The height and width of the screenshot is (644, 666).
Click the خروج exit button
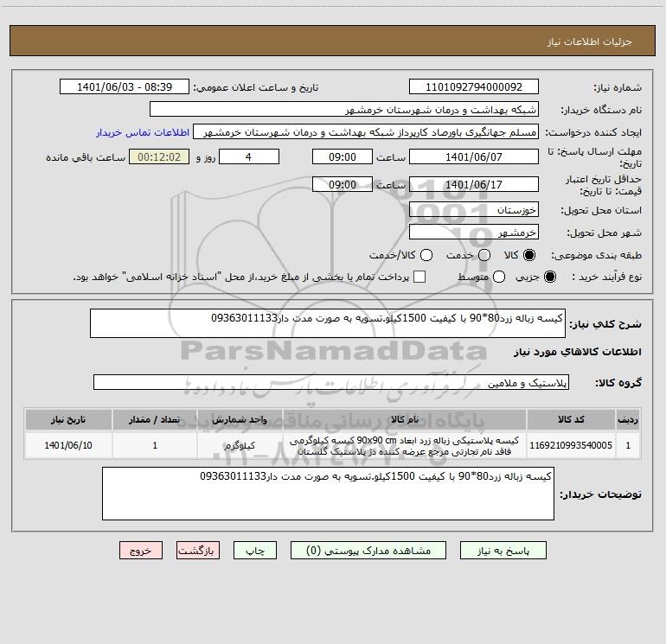tap(141, 550)
